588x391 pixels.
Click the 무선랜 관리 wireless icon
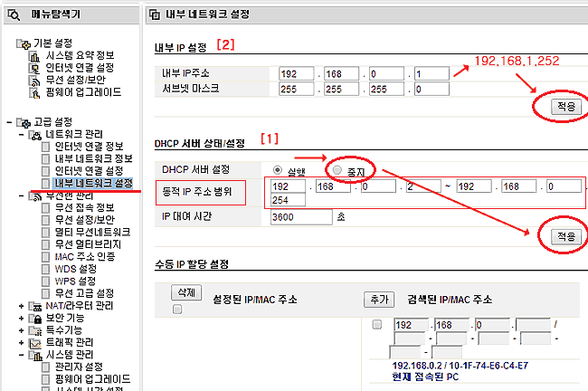pyautogui.click(x=35, y=196)
